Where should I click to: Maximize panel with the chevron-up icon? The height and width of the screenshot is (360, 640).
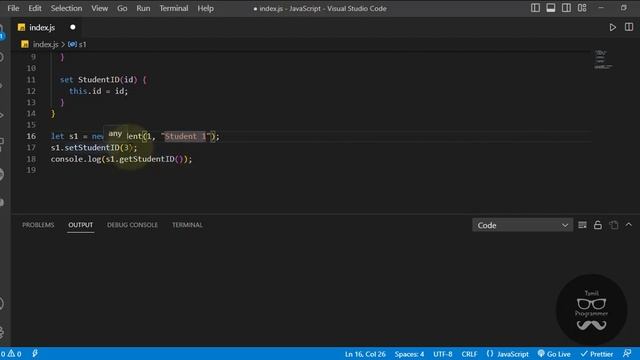[629, 224]
